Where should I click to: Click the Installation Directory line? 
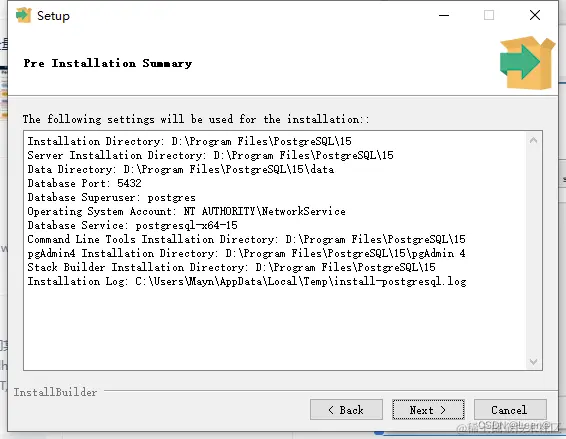coord(190,141)
